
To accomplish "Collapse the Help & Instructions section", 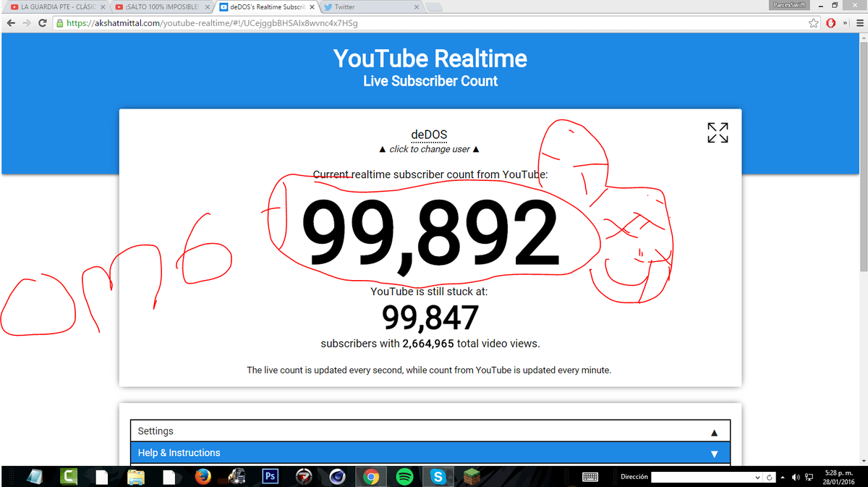I will pyautogui.click(x=430, y=453).
